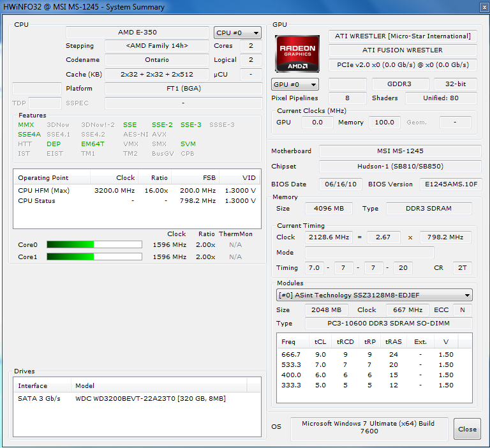
Task: Click the Core0 usage bar
Action: click(x=94, y=244)
